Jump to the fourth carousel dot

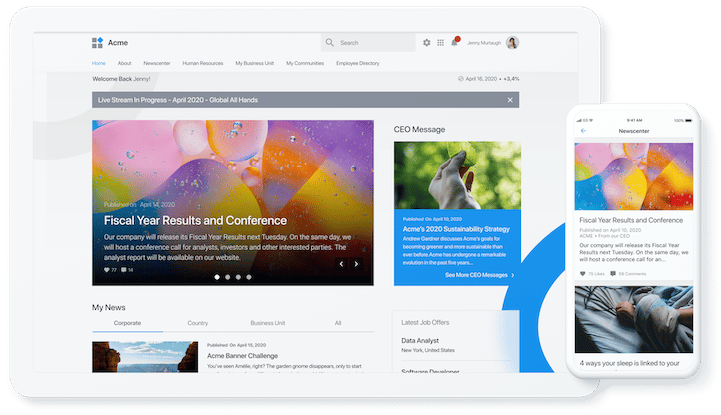(250, 276)
